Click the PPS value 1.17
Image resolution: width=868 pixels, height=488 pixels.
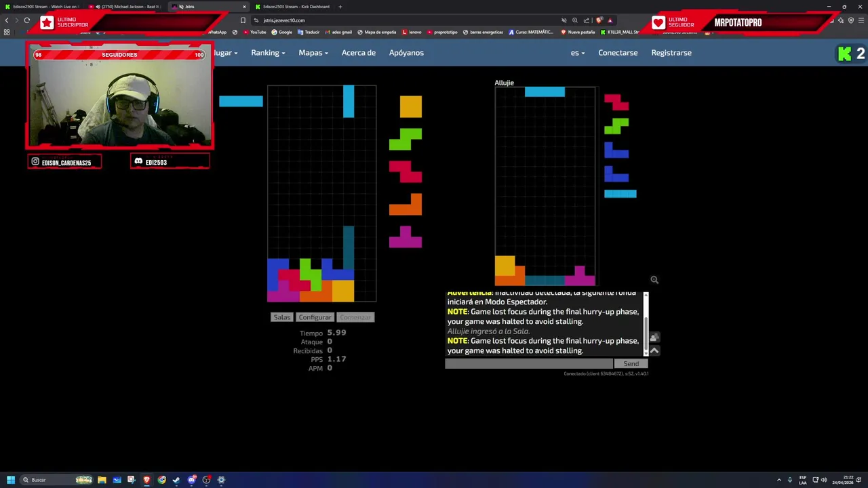point(336,359)
